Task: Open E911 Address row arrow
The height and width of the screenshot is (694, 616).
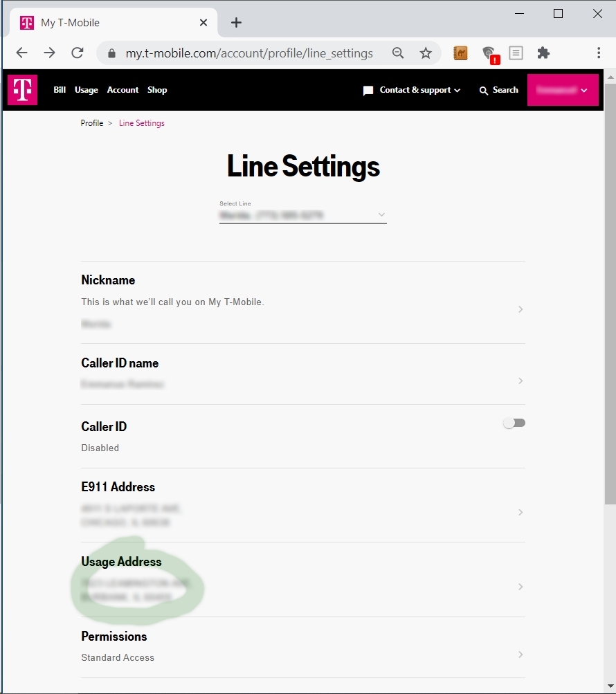Action: tap(520, 513)
